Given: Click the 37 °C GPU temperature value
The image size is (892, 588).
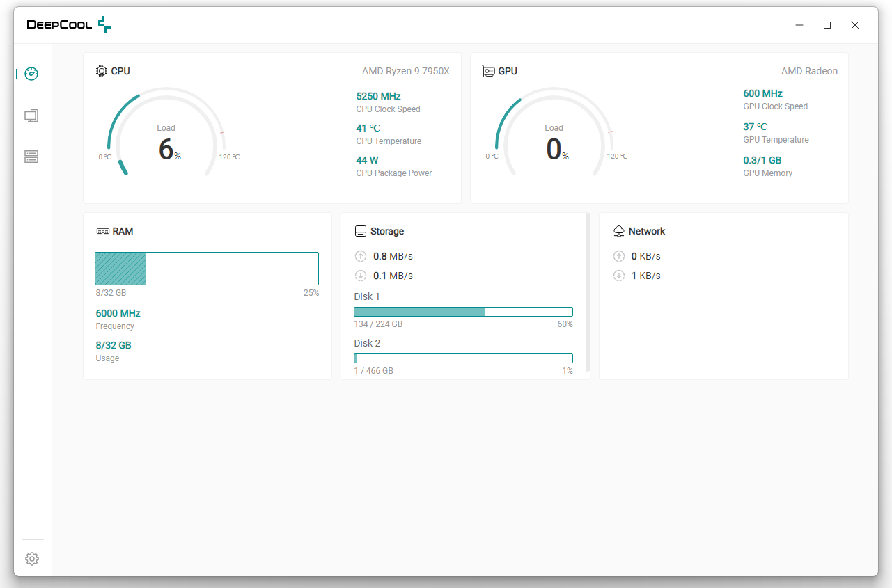Looking at the screenshot, I should pos(755,127).
